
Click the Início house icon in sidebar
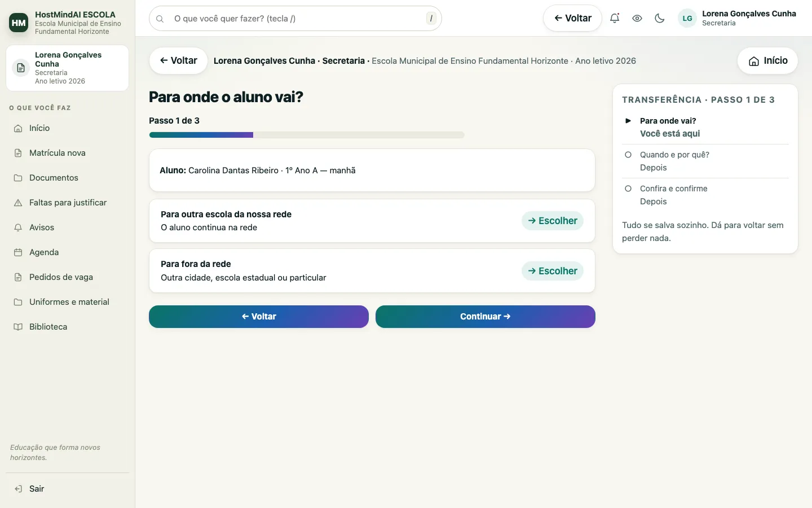click(18, 128)
